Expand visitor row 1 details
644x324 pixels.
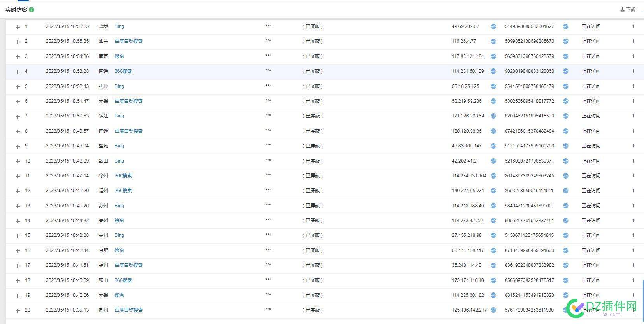pos(17,27)
